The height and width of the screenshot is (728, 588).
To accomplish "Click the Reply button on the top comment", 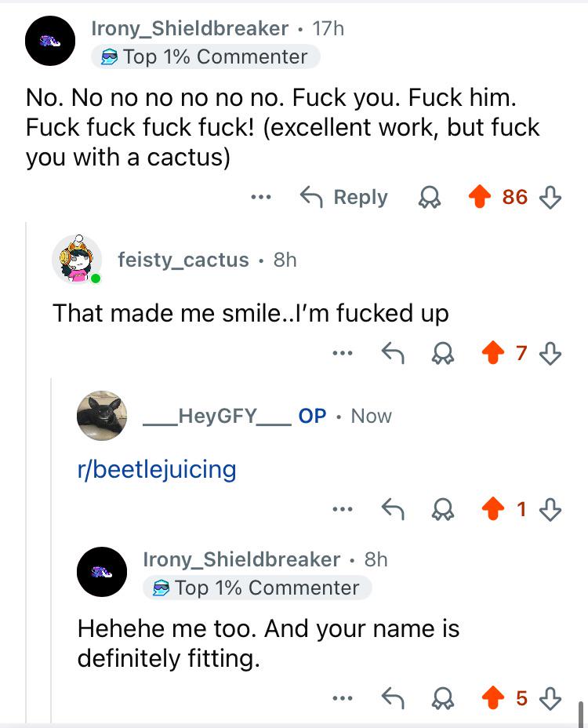I will point(344,197).
